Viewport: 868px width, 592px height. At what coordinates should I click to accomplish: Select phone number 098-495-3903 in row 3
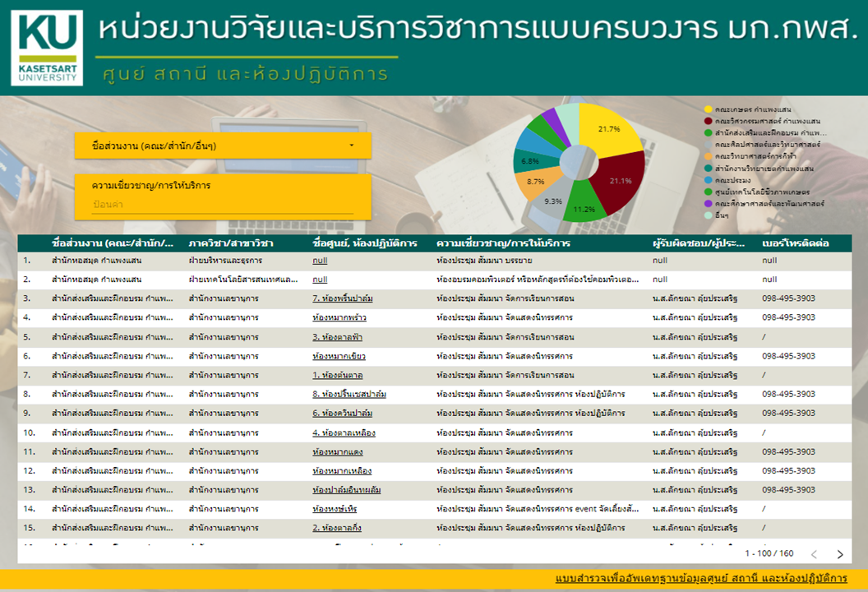[x=788, y=298]
